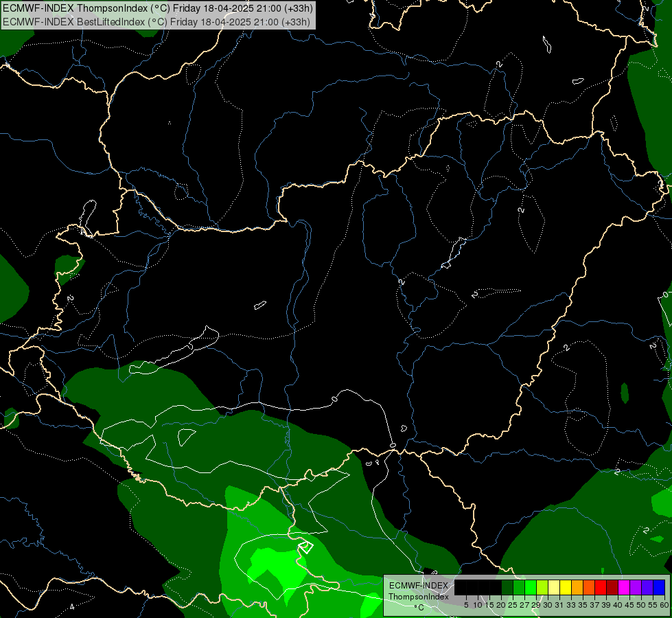Select the magenta 40–45 legend swatch

pyautogui.click(x=624, y=587)
